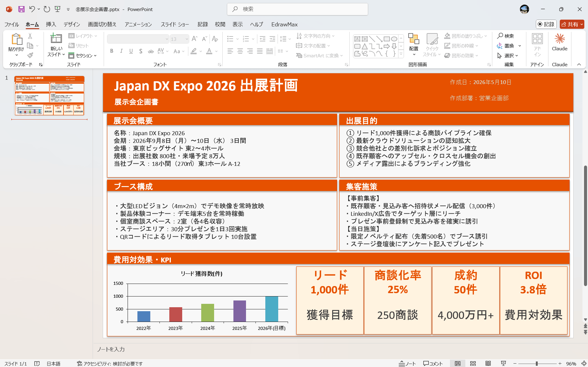
Task: Toggle text Shadow (S) formatting
Action: pyautogui.click(x=141, y=51)
